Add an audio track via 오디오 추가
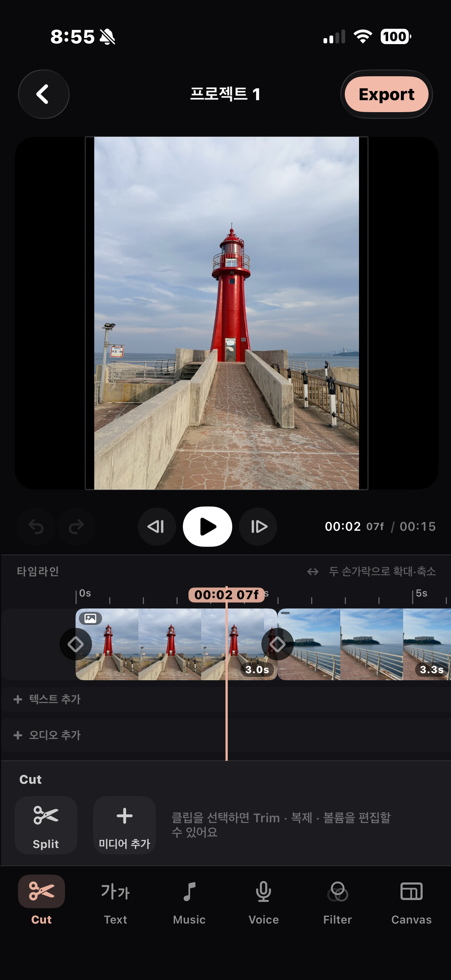Viewport: 451px width, 980px height. pos(47,736)
